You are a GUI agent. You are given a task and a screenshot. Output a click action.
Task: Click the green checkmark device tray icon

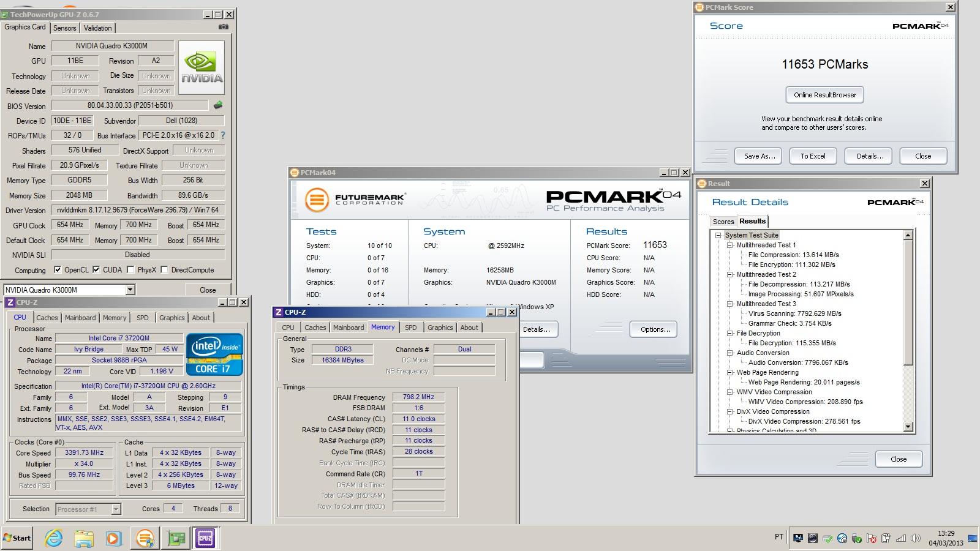(827, 538)
